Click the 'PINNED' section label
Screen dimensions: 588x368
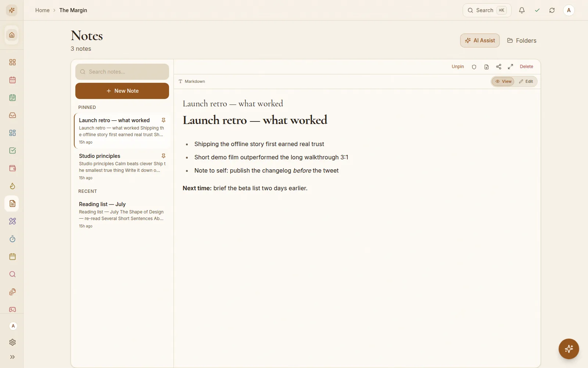(x=87, y=107)
